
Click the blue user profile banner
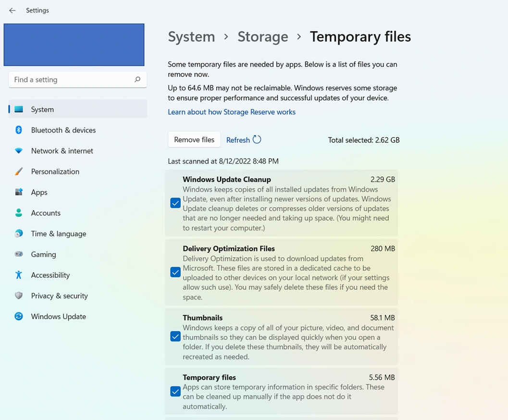tap(74, 45)
